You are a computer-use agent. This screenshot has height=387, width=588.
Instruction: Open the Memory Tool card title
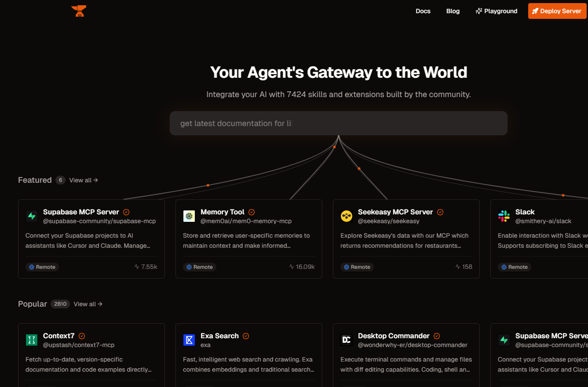point(223,212)
